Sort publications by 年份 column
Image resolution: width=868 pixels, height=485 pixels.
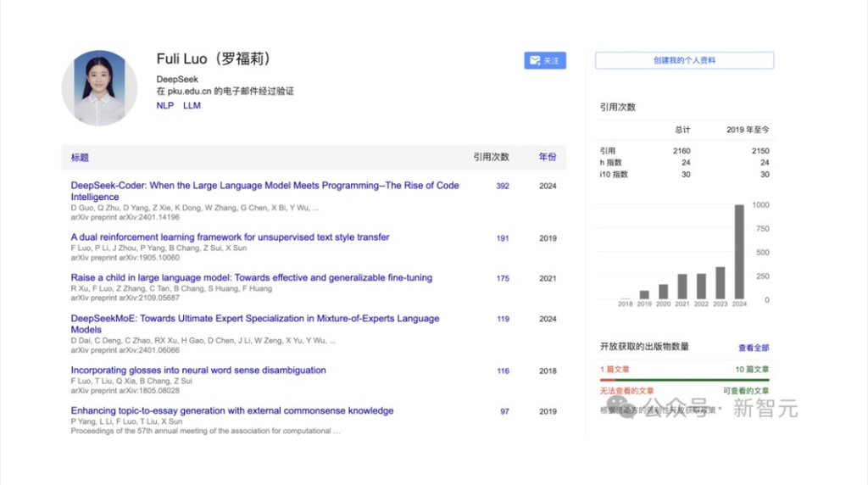click(548, 158)
